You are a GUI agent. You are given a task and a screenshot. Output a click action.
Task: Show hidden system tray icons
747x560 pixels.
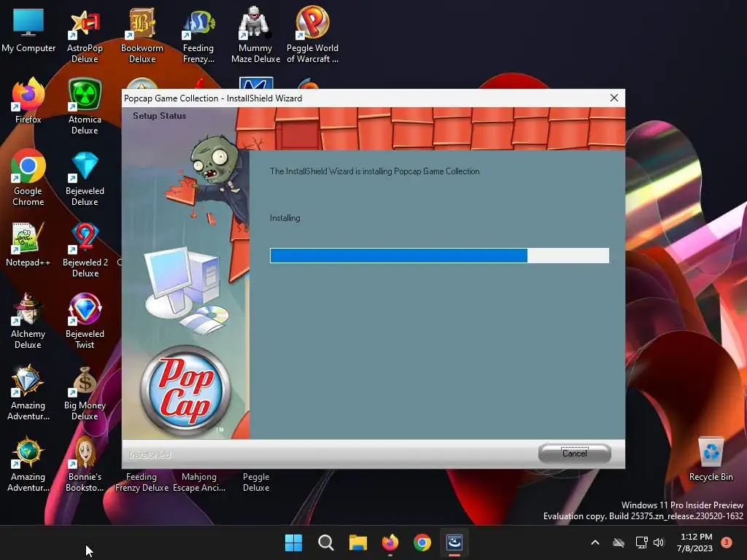[595, 542]
